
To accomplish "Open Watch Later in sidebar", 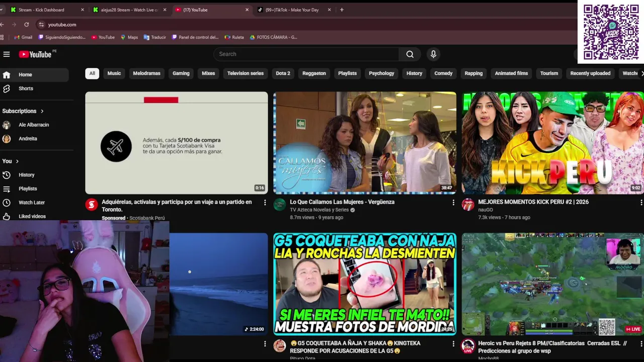I will 34,203.
